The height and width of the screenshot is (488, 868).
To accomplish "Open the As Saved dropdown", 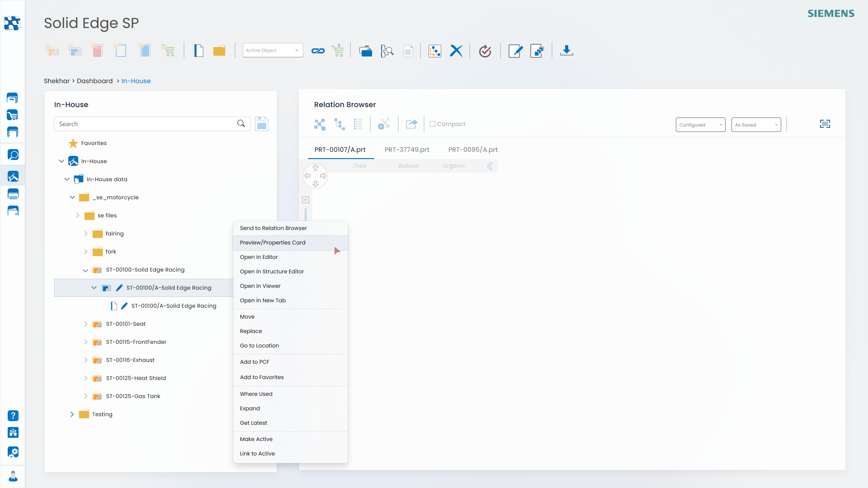I will click(756, 125).
